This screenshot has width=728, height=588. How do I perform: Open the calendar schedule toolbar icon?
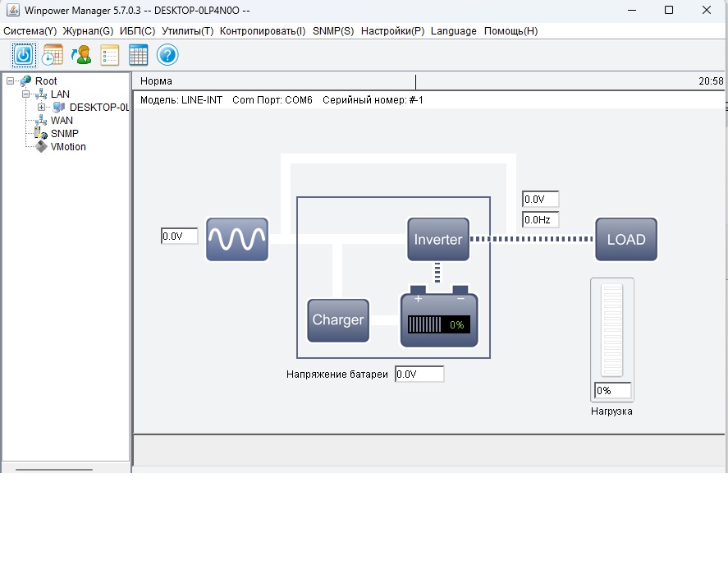(53, 55)
